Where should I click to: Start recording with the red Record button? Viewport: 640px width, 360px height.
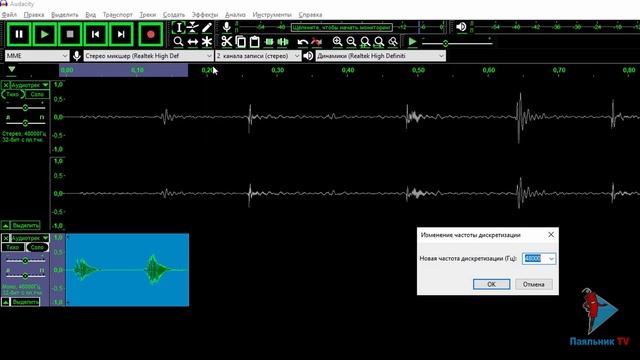pos(151,34)
